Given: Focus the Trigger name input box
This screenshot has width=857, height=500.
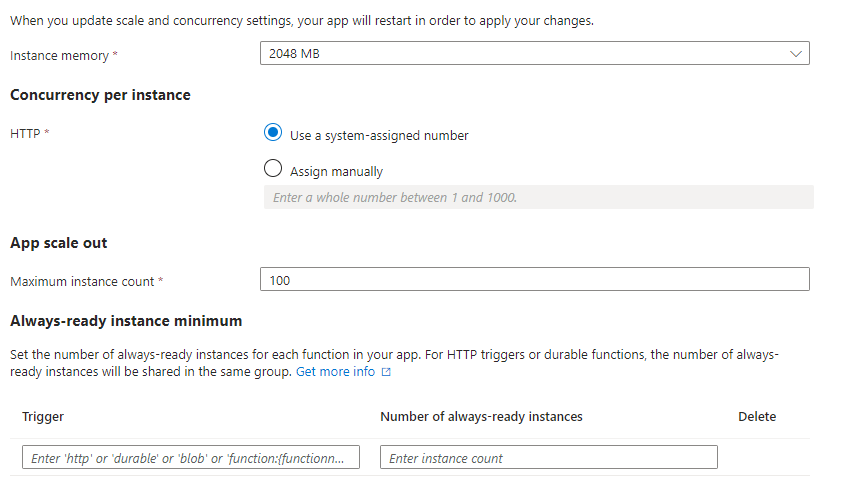Looking at the screenshot, I should tap(191, 457).
